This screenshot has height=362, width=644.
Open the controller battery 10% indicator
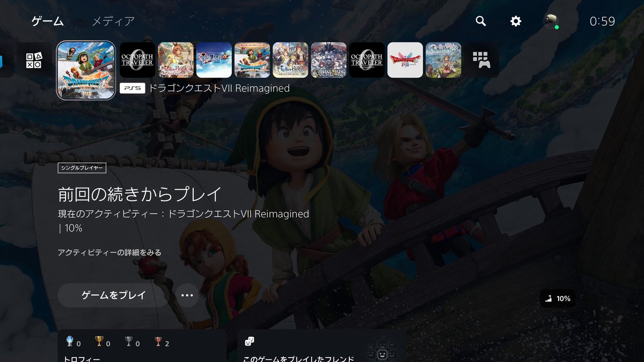tap(558, 299)
